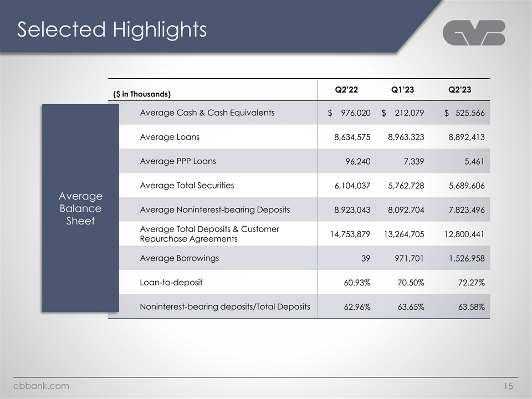Click the Noninterest-bearing deposits/Total Deposits label

pyautogui.click(x=225, y=306)
